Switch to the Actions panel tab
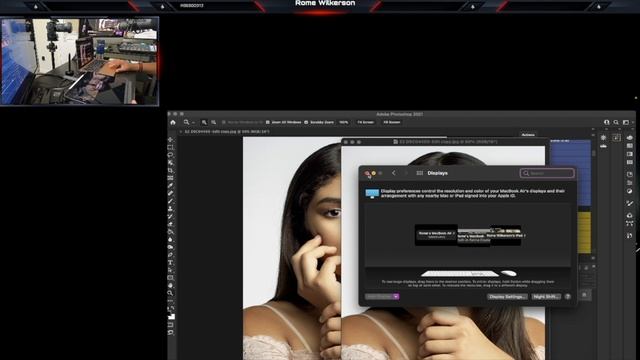This screenshot has width=640, height=360. coord(528,135)
